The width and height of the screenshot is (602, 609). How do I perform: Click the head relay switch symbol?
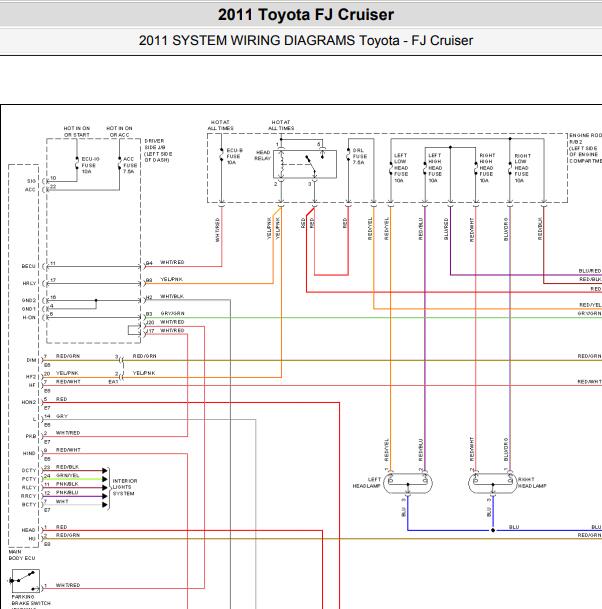pyautogui.click(x=305, y=165)
